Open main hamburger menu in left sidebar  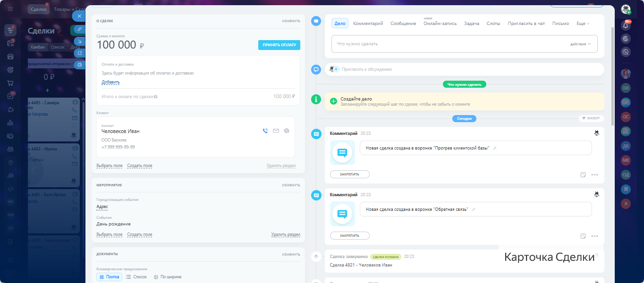pyautogui.click(x=10, y=9)
